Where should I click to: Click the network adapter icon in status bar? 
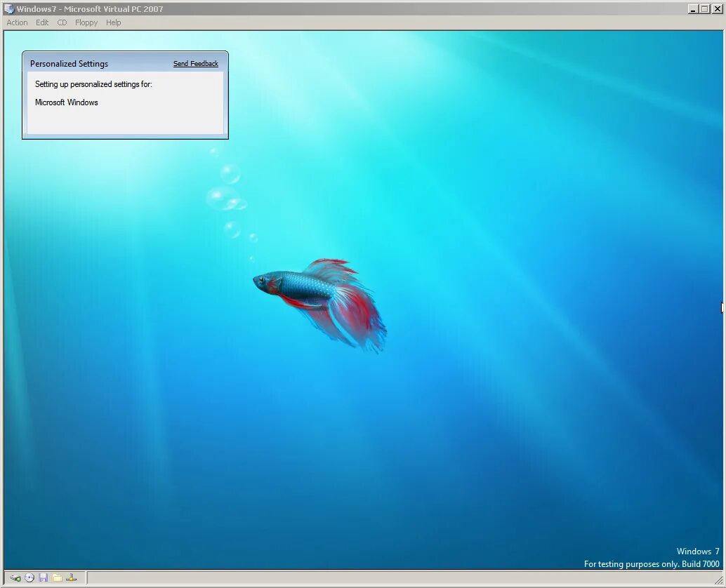tap(72, 577)
